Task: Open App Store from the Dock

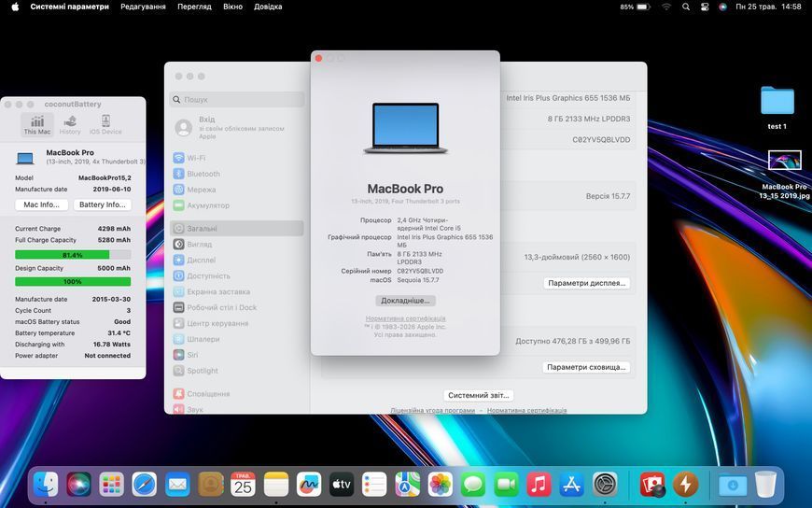Action: (572, 486)
